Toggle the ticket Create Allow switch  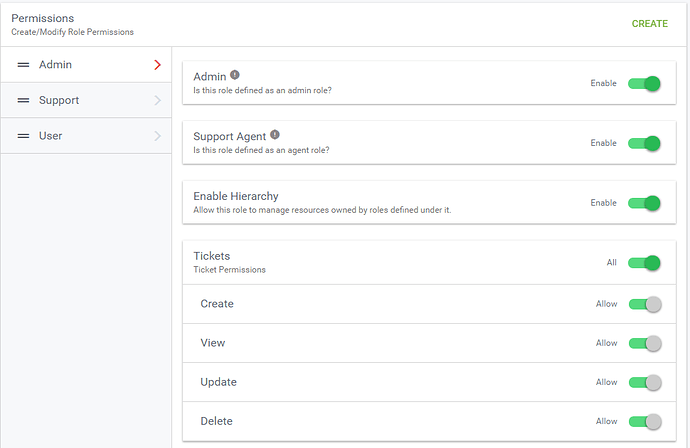point(645,304)
